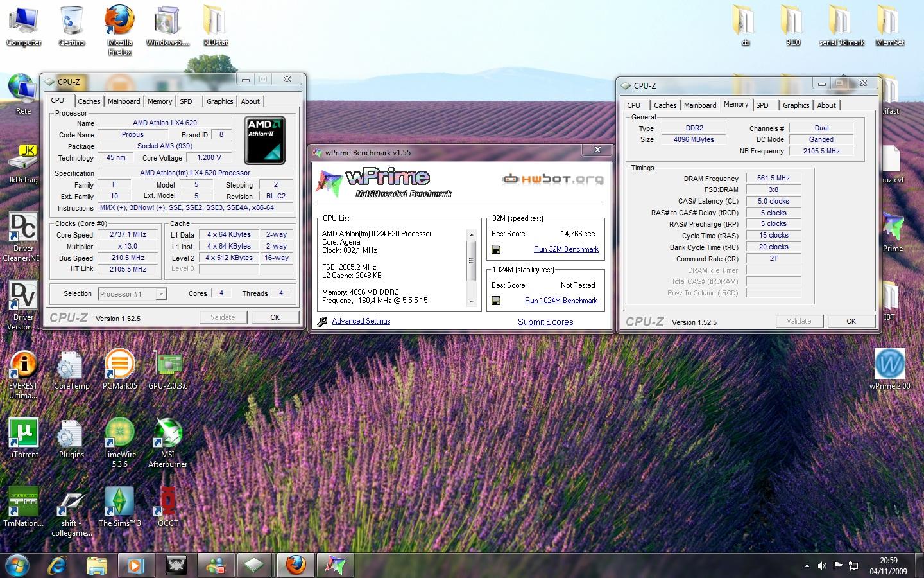Launch Mozilla Firefox from desktop shortcut
Image resolution: width=924 pixels, height=578 pixels.
(x=120, y=30)
